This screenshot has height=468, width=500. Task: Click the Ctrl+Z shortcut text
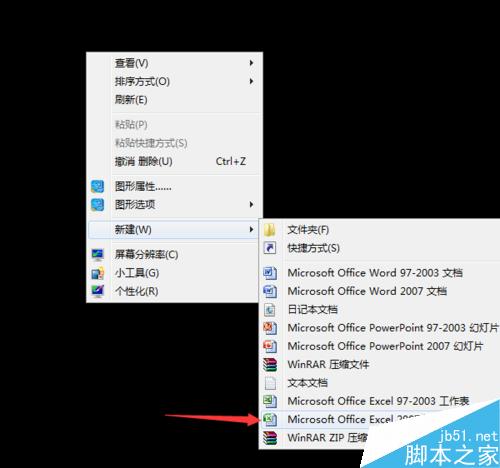[x=231, y=161]
